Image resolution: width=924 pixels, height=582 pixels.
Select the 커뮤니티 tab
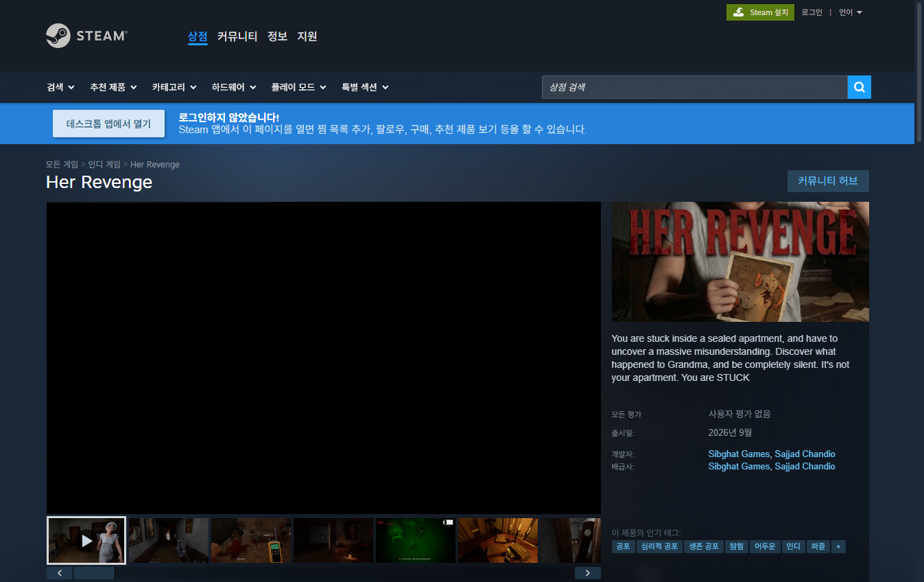(237, 36)
